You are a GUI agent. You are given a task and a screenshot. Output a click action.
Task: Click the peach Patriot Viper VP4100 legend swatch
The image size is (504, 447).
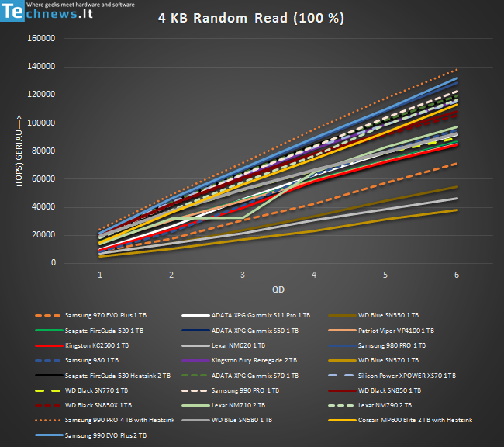pos(342,331)
